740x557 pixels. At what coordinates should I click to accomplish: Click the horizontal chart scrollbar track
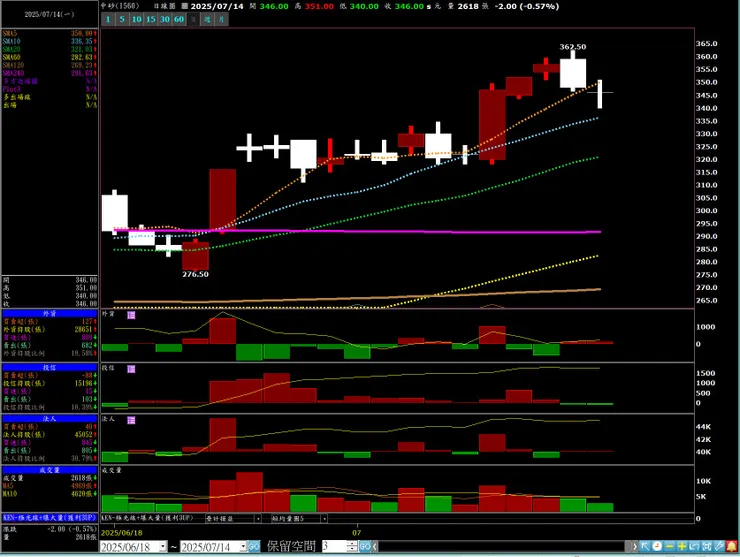[504, 547]
